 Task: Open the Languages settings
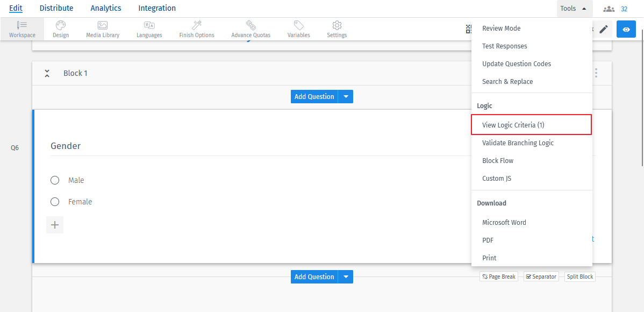coord(149,29)
